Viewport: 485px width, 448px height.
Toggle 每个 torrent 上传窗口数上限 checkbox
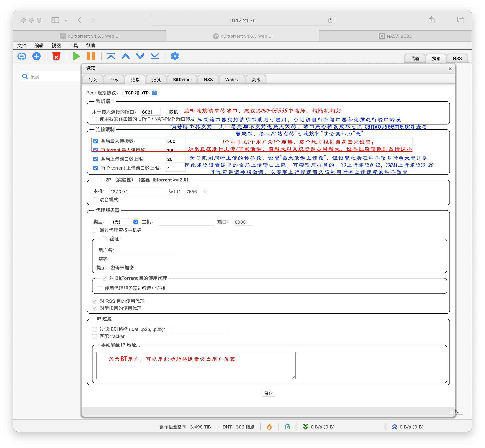(x=95, y=168)
